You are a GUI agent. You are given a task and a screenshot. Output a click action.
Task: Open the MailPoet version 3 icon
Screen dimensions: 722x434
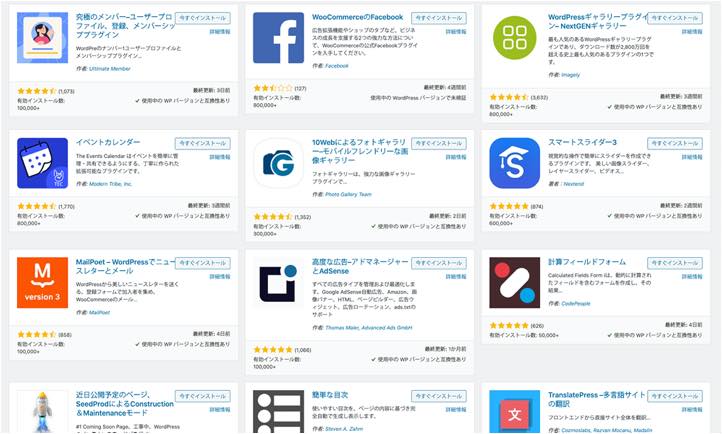pyautogui.click(x=42, y=283)
